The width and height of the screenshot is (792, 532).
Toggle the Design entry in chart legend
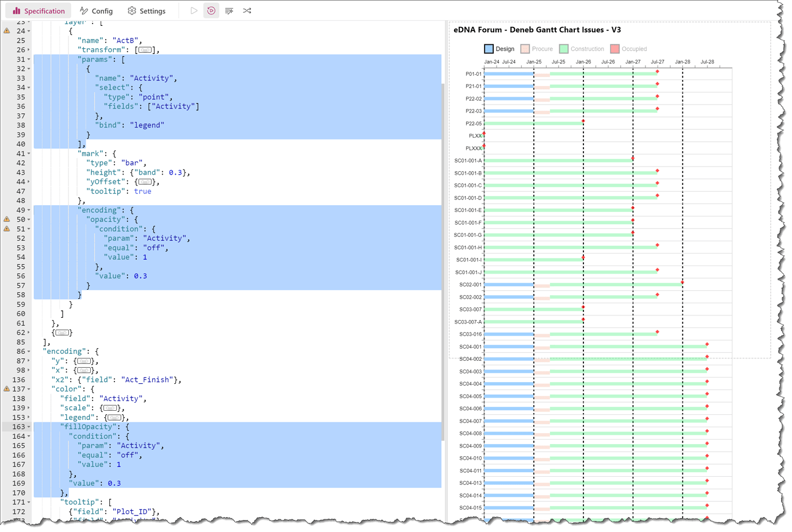[x=499, y=49]
